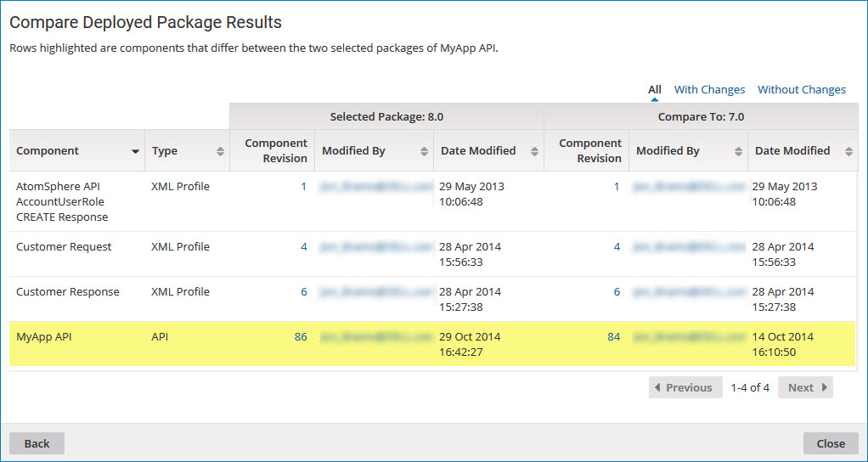Image resolution: width=868 pixels, height=462 pixels.
Task: Click the Back button
Action: point(37,443)
